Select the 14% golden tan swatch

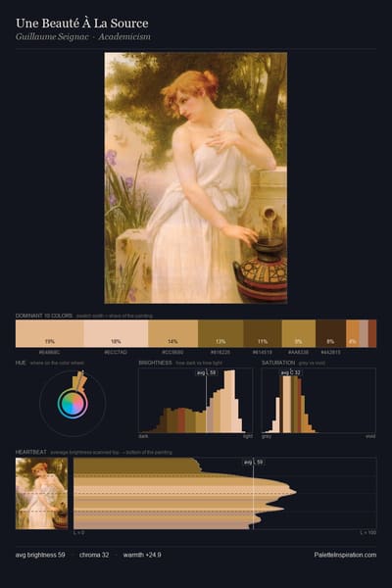[x=172, y=333]
